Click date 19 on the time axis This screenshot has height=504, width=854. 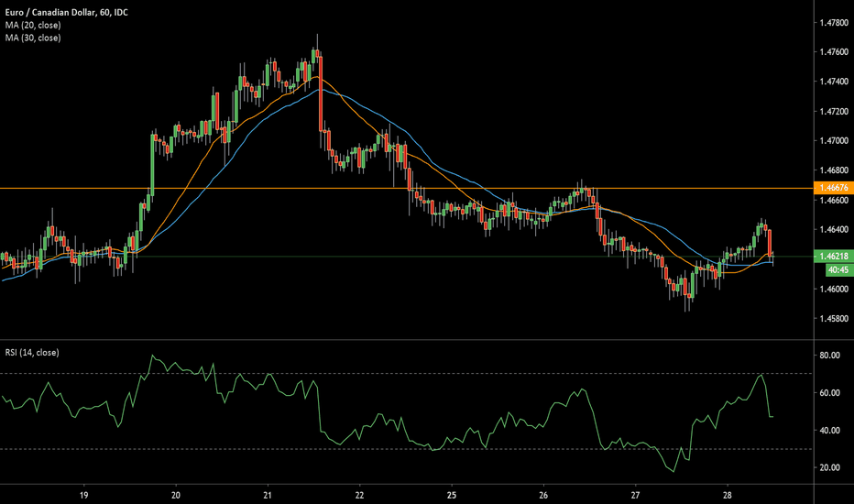pyautogui.click(x=83, y=492)
